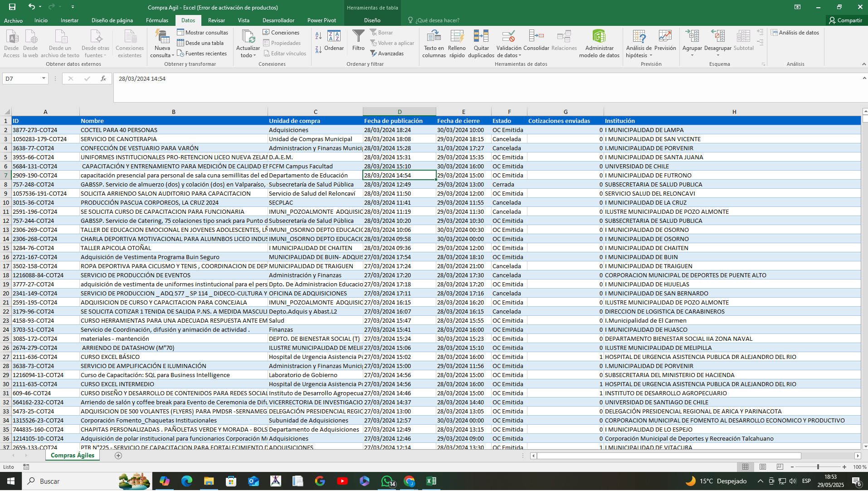Open Administrar modelo de datos
This screenshot has height=491, width=868.
pyautogui.click(x=599, y=44)
